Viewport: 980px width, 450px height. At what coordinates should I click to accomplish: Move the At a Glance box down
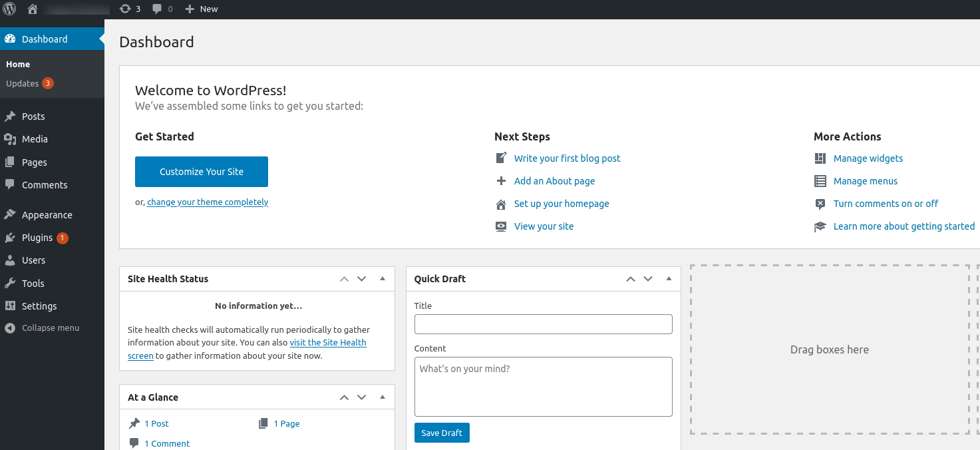click(362, 397)
